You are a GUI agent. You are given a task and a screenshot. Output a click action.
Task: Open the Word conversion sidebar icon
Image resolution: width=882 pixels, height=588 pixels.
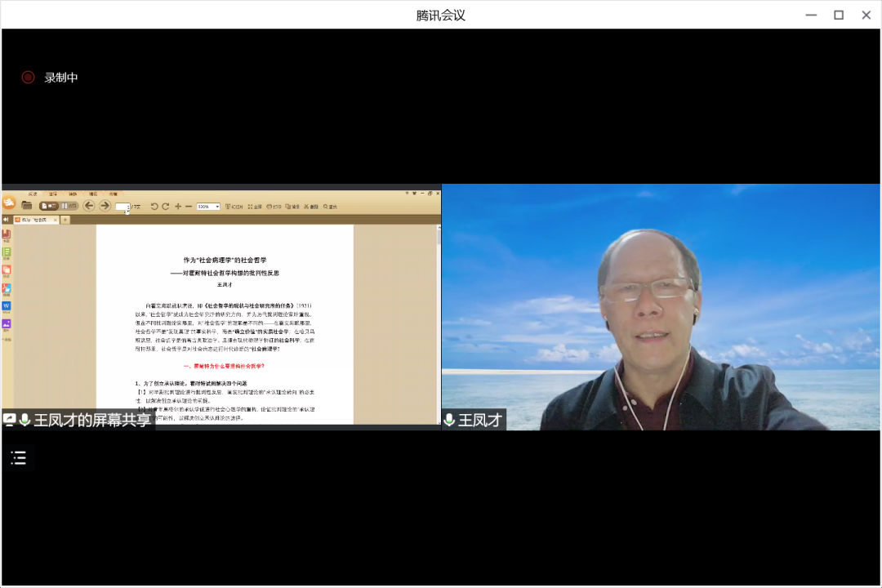point(7,306)
